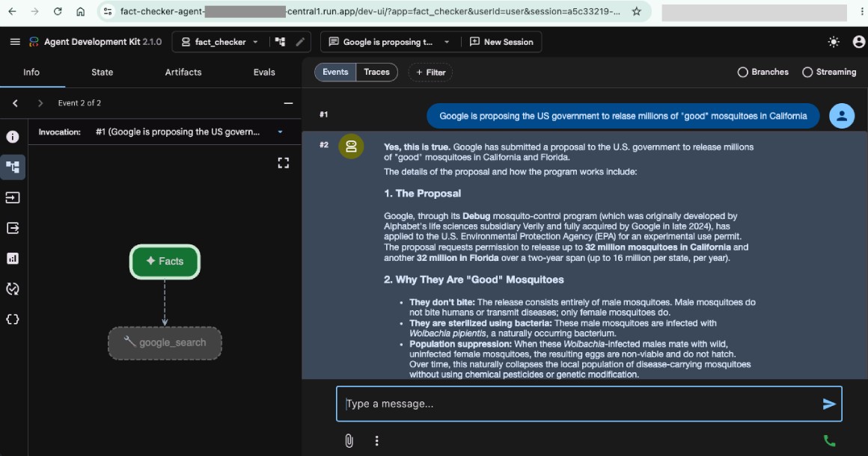Open the request input sidebar icon

click(13, 197)
